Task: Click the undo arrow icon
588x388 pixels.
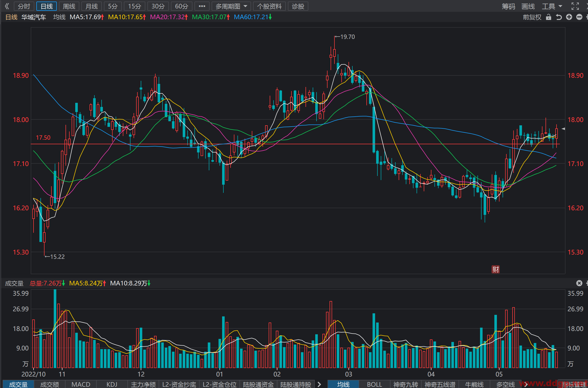Action: [x=559, y=17]
